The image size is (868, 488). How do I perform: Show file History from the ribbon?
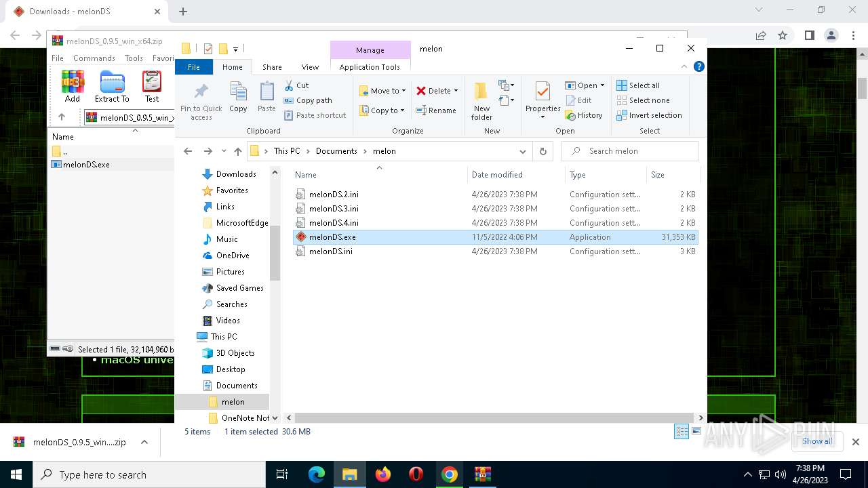[584, 115]
